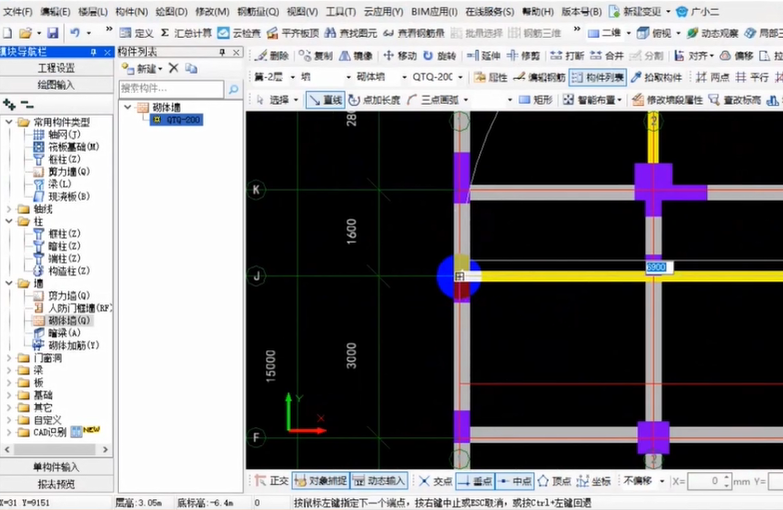Toggle 正交 orthogonal mode
Viewport: 783px width, 510px height.
(x=272, y=481)
